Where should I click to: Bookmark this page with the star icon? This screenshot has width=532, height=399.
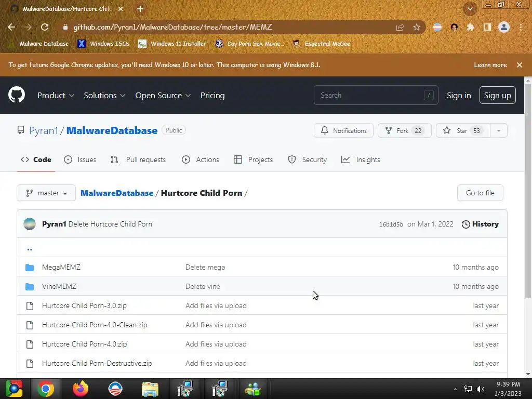417,27
